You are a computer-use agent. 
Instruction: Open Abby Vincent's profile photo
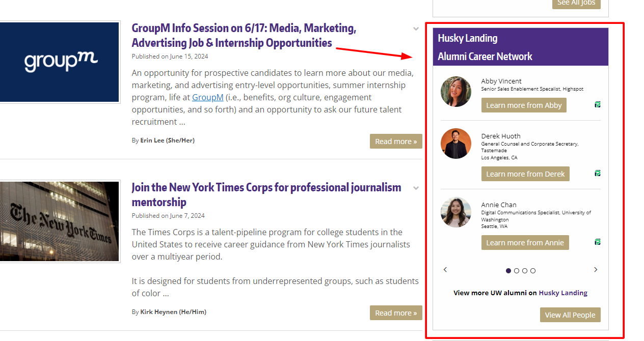pos(456,92)
